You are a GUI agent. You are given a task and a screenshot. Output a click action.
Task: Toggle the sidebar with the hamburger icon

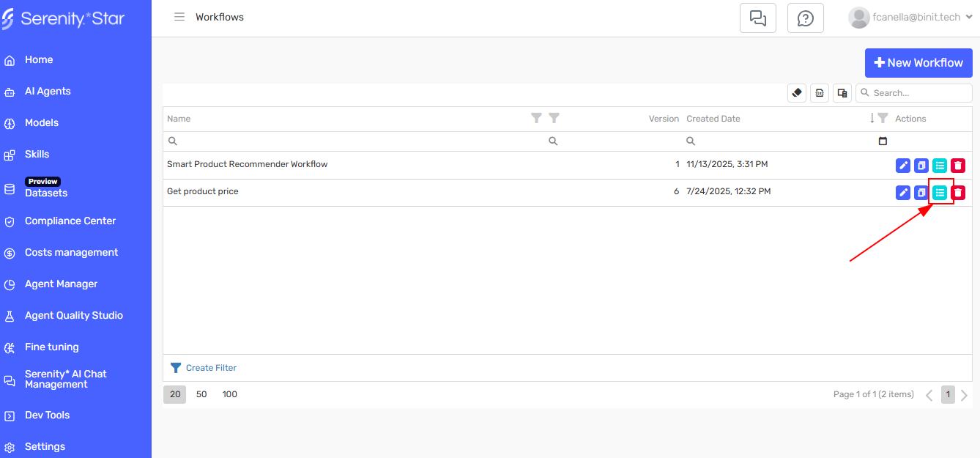[x=179, y=17]
